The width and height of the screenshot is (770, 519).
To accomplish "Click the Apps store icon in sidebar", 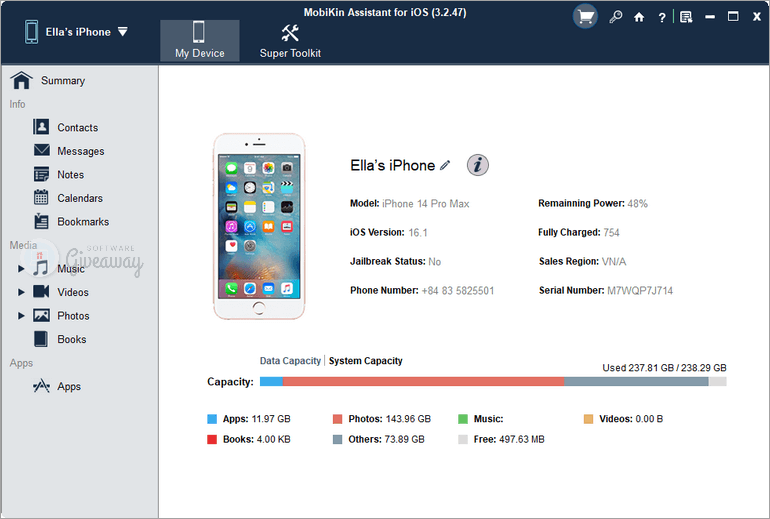I will pos(41,386).
